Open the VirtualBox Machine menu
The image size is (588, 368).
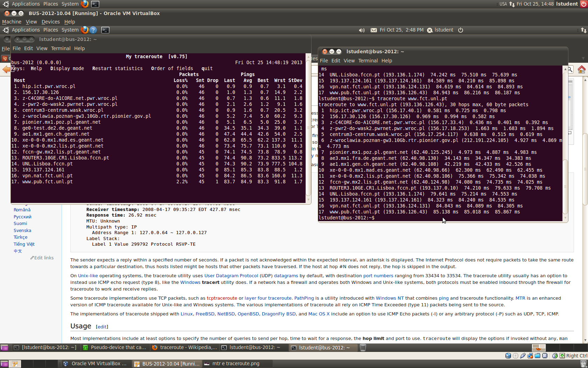(12, 22)
